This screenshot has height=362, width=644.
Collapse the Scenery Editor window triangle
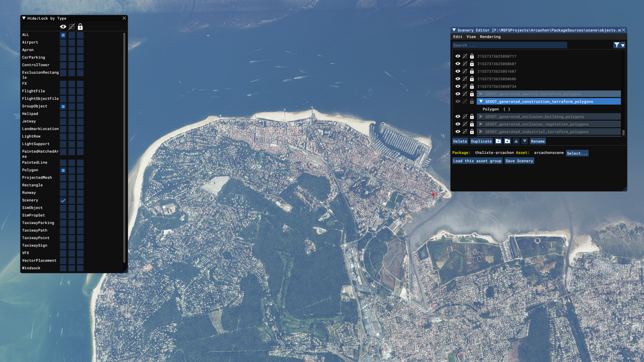click(454, 30)
